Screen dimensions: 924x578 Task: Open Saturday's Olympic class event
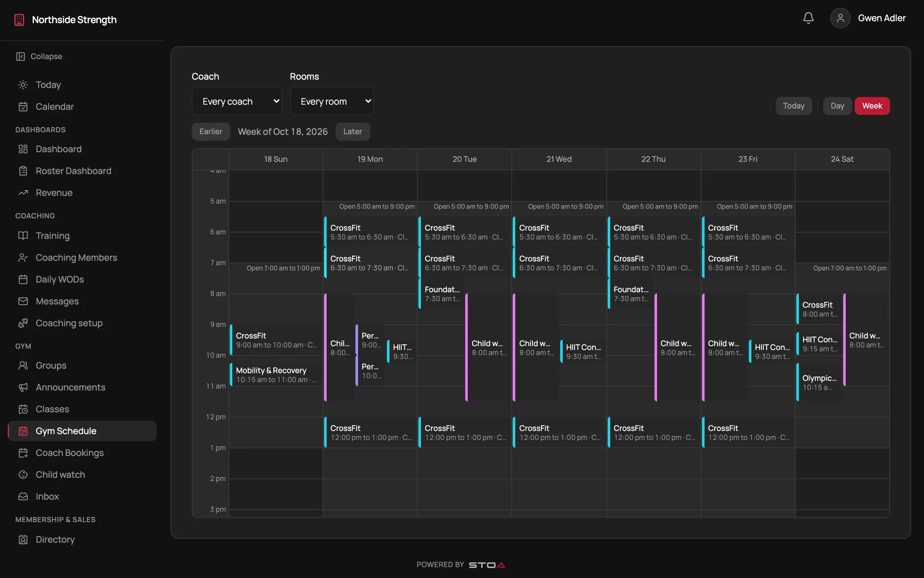[x=819, y=382]
